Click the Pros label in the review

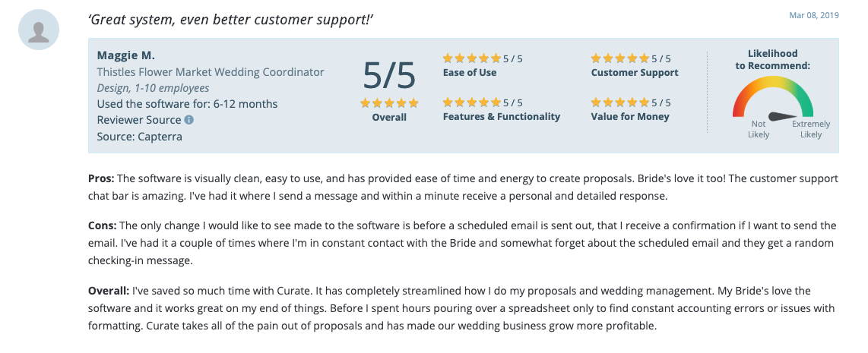[101, 178]
